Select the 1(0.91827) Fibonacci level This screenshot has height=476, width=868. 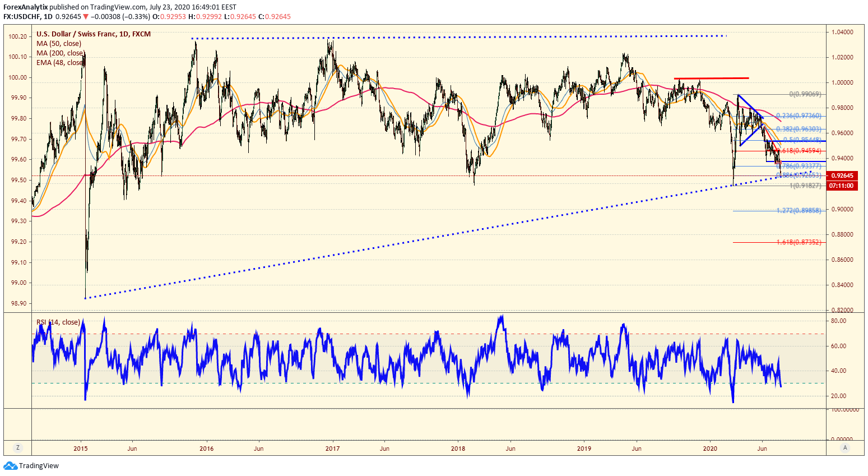(x=805, y=186)
